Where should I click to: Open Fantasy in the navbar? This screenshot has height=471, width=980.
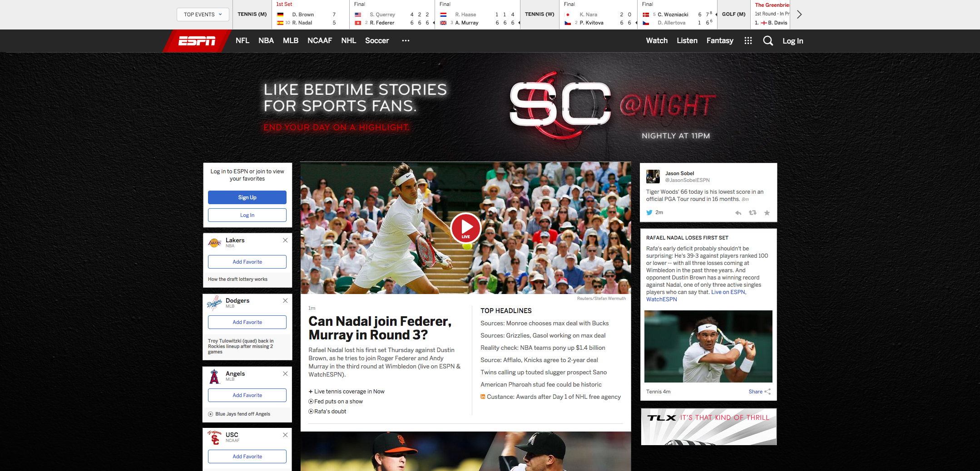pos(720,40)
